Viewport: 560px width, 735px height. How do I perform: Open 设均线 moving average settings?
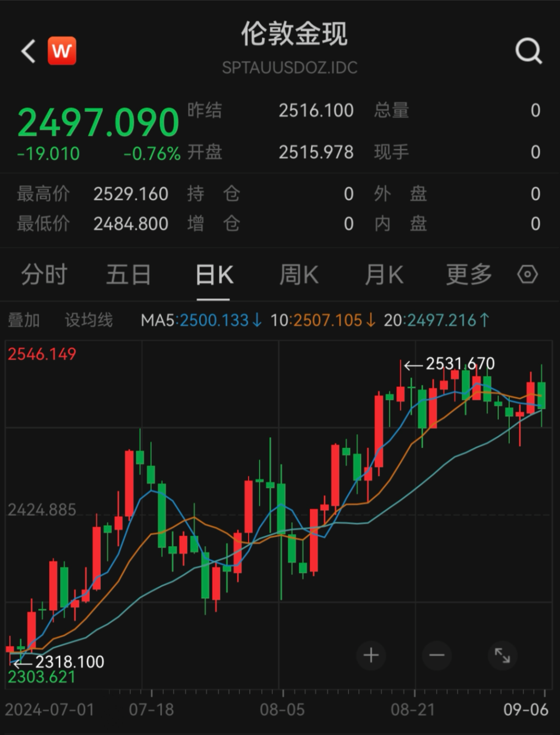pos(89,320)
